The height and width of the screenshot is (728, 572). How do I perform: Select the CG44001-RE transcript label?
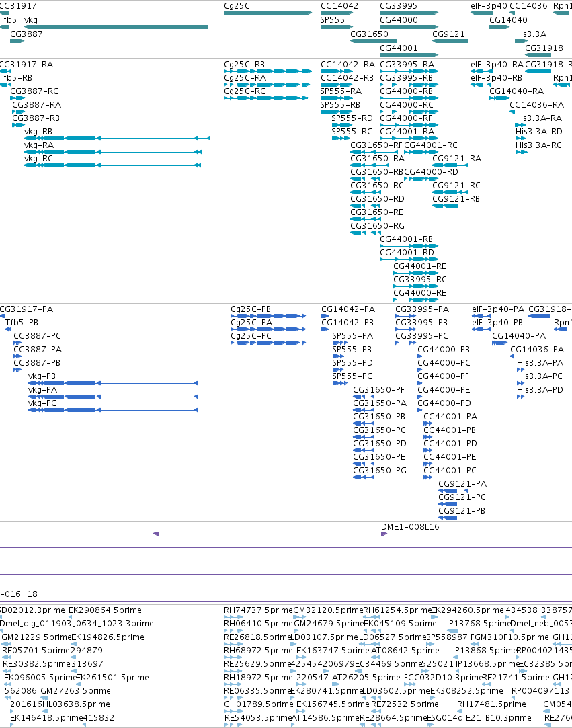pyautogui.click(x=419, y=266)
